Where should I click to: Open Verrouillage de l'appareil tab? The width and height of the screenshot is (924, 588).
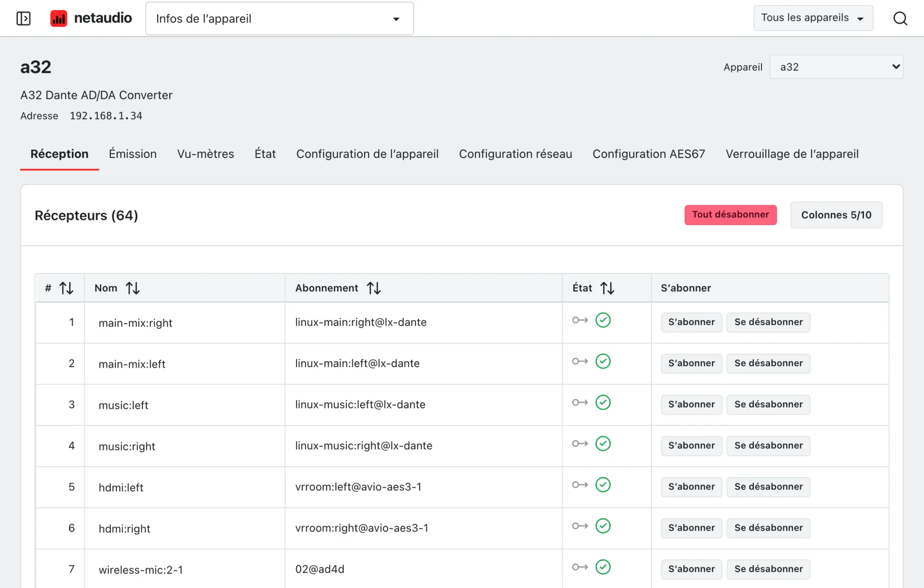click(792, 154)
